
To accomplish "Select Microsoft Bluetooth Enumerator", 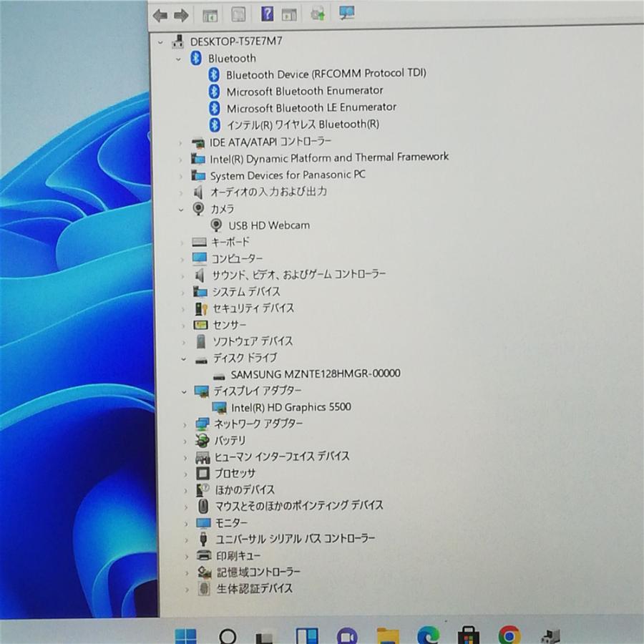I will pyautogui.click(x=305, y=91).
